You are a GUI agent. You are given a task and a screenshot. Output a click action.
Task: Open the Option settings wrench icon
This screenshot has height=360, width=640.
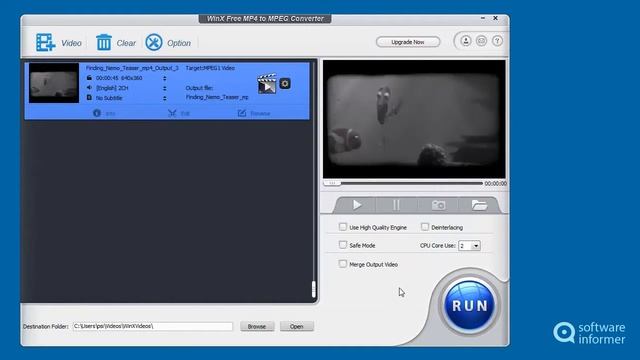(x=154, y=42)
